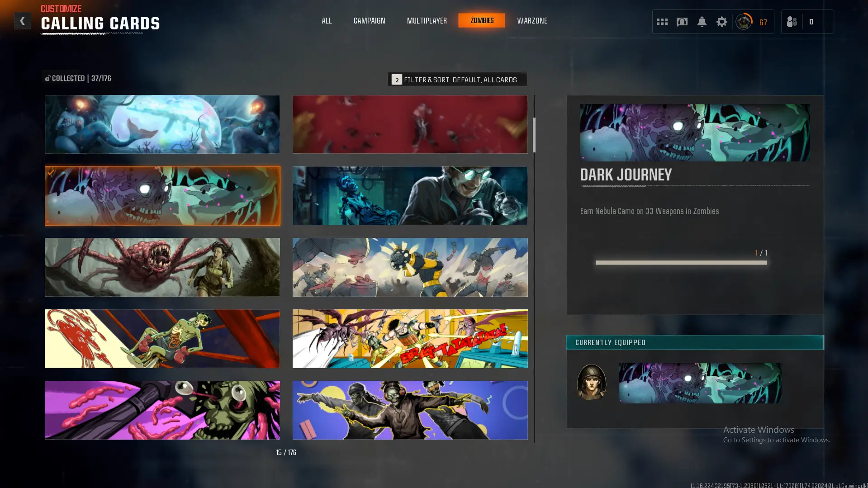The image size is (868, 488).
Task: Click the Collected 37/176 counter
Action: click(x=78, y=78)
